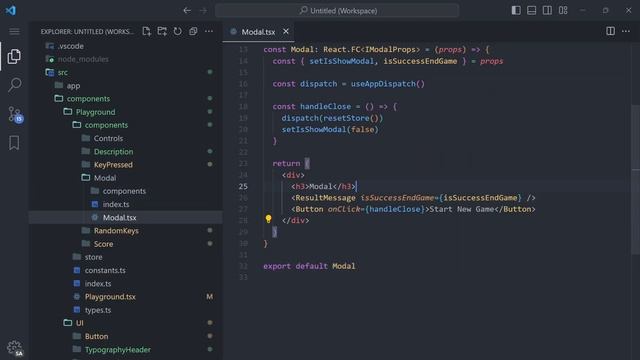Select the Modal.tsx editor tab
This screenshot has width=640, height=360.
(x=258, y=32)
